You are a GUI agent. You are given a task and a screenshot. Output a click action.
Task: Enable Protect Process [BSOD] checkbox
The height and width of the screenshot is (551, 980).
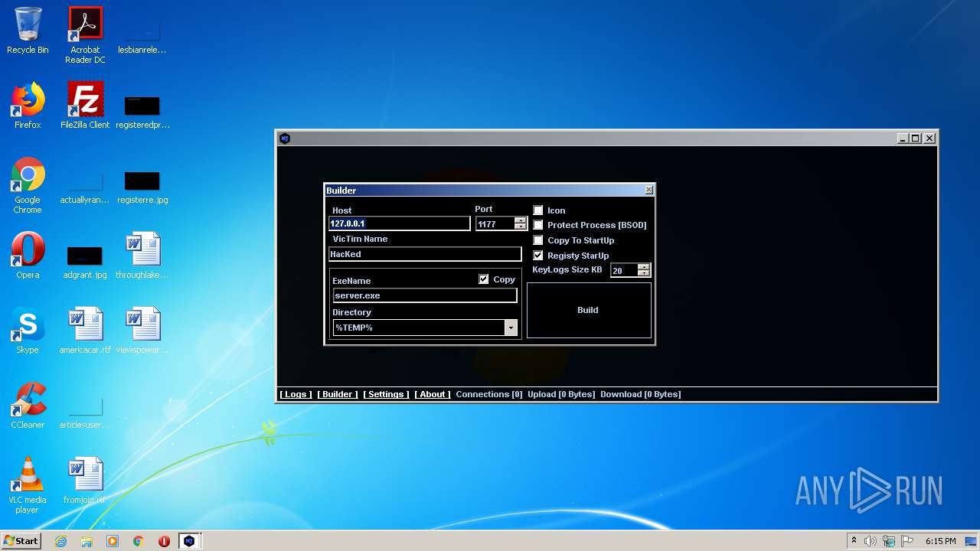(x=538, y=225)
